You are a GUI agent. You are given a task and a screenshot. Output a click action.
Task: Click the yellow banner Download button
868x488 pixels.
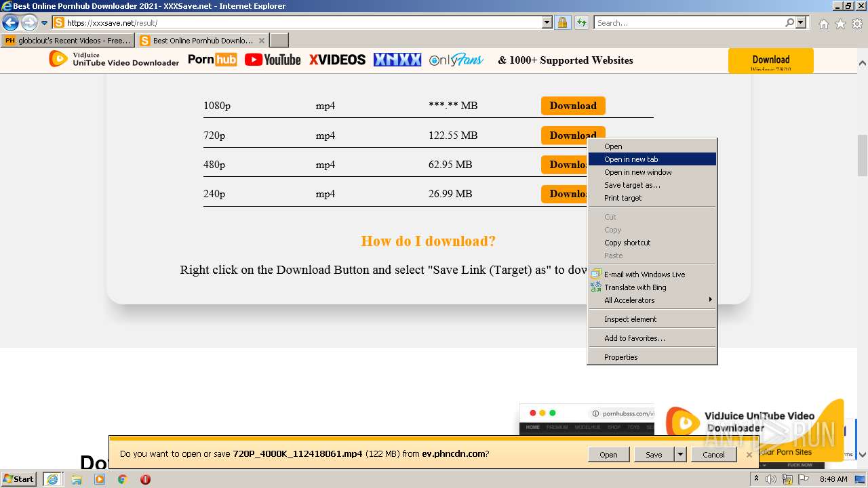[x=770, y=60]
